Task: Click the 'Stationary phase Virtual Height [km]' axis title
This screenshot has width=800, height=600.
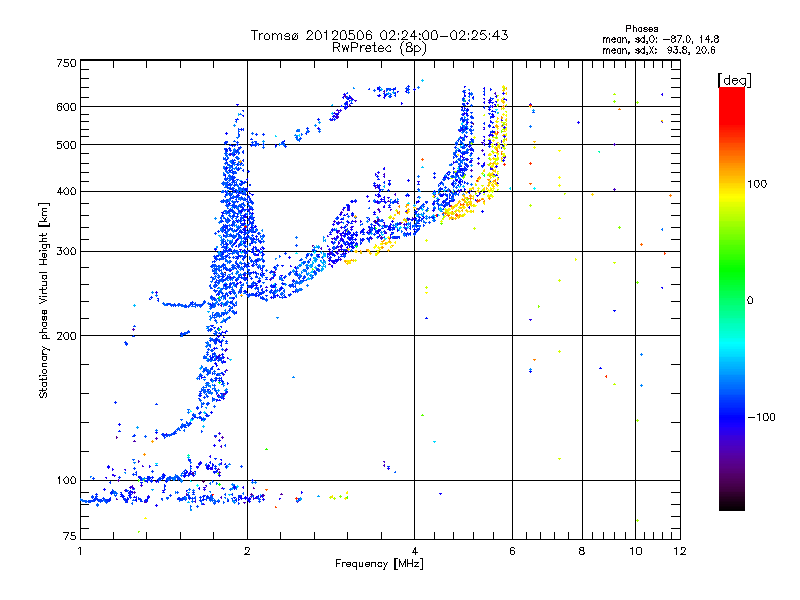Action: pyautogui.click(x=43, y=301)
